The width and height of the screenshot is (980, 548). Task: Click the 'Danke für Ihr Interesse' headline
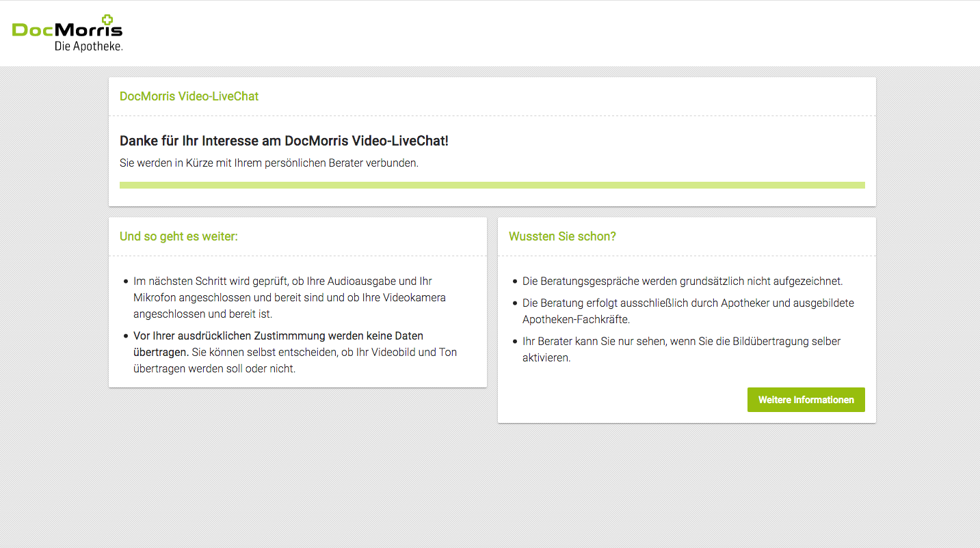pyautogui.click(x=284, y=141)
